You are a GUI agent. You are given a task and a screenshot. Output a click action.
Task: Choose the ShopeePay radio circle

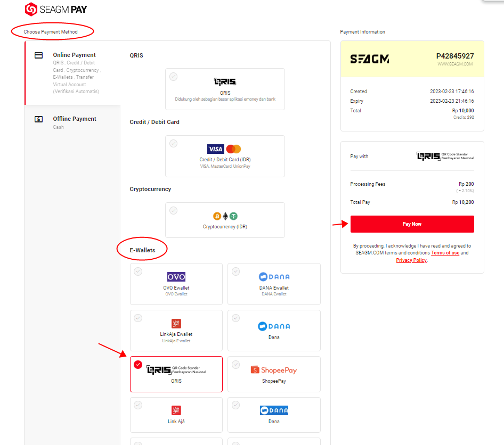tap(235, 365)
